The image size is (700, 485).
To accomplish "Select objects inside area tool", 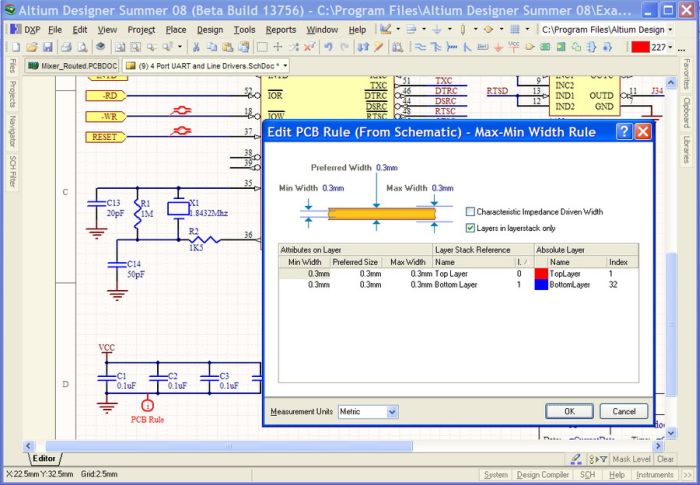I will click(262, 47).
